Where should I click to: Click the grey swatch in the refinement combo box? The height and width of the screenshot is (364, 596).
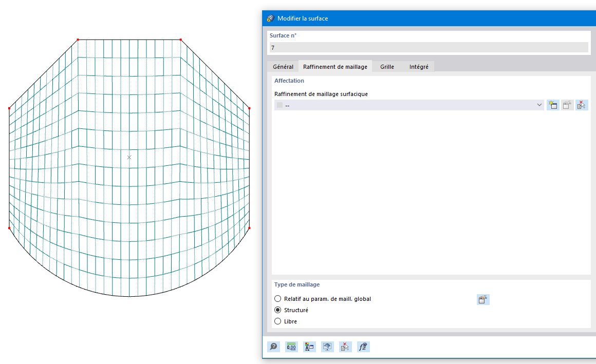280,105
